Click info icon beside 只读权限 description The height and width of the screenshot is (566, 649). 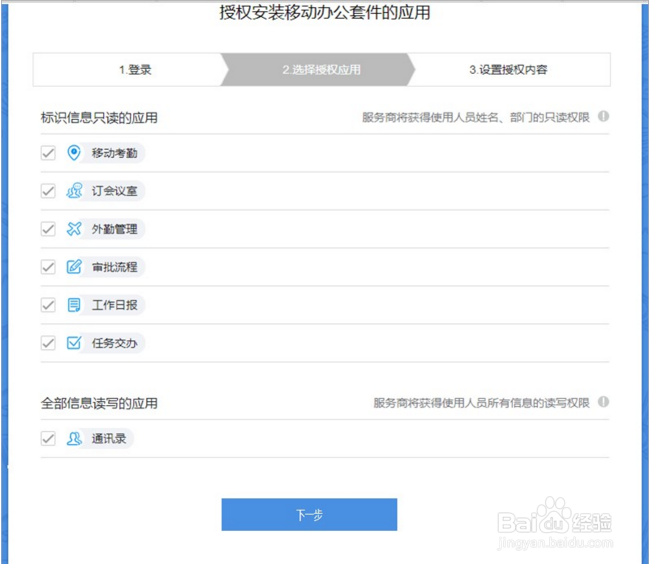click(x=603, y=116)
